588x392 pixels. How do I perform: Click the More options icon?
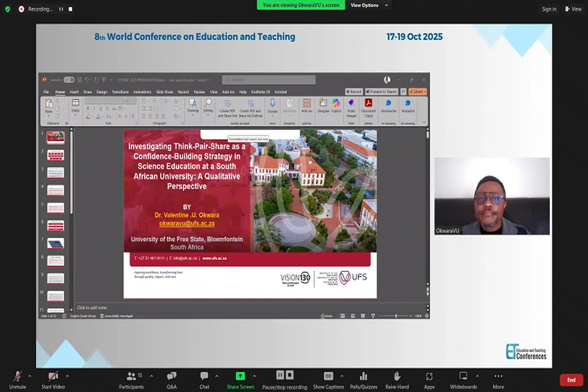click(x=498, y=376)
